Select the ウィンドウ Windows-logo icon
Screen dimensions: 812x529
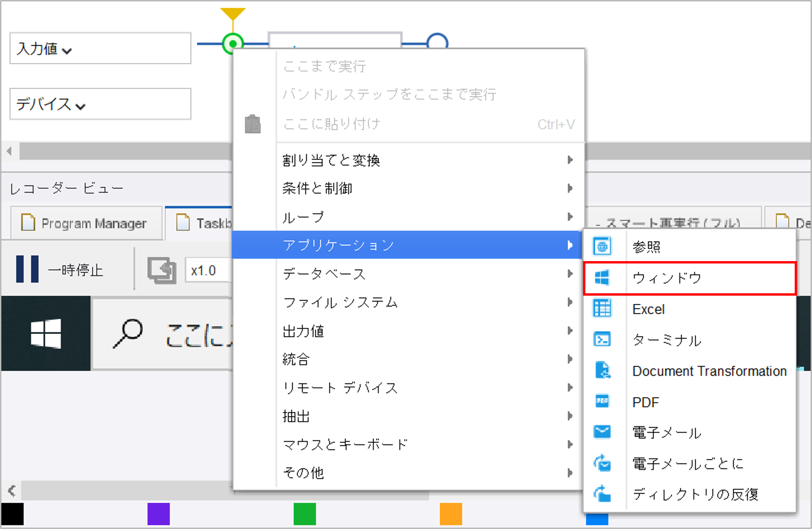[602, 278]
